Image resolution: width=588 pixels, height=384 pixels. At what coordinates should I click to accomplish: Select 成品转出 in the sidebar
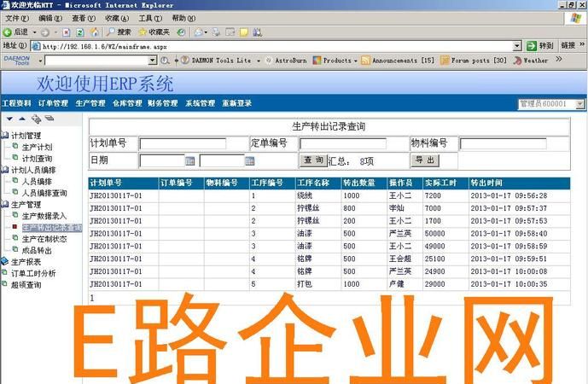38,251
